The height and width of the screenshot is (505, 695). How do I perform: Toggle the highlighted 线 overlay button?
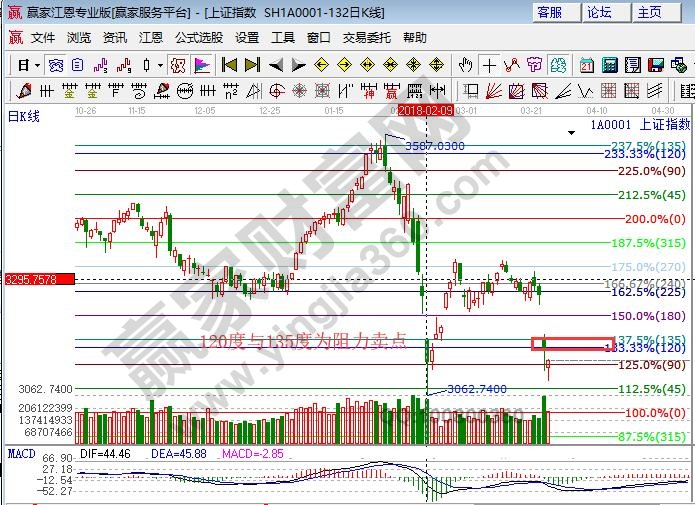(x=178, y=65)
